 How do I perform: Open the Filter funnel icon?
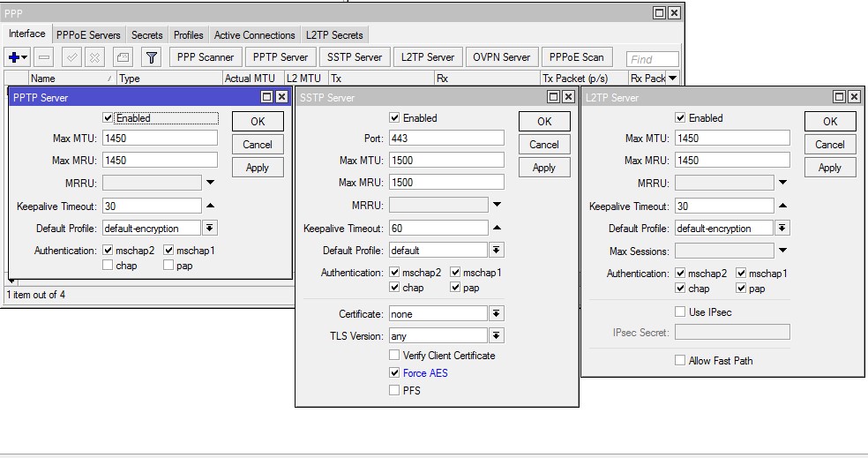pyautogui.click(x=151, y=57)
